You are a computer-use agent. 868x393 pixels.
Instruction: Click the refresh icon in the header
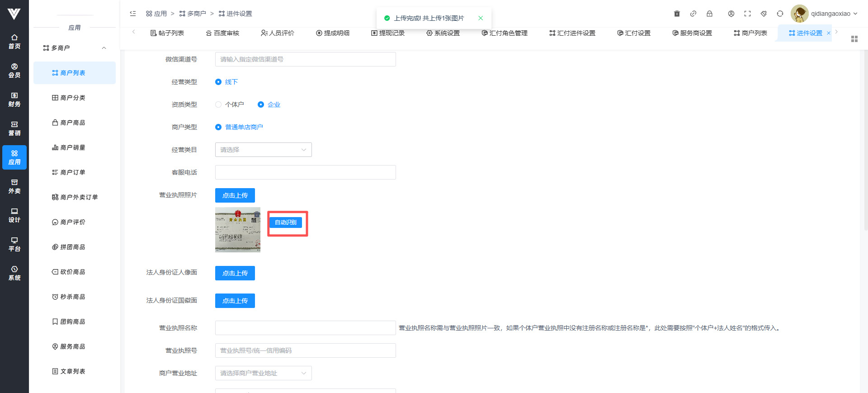pos(780,14)
